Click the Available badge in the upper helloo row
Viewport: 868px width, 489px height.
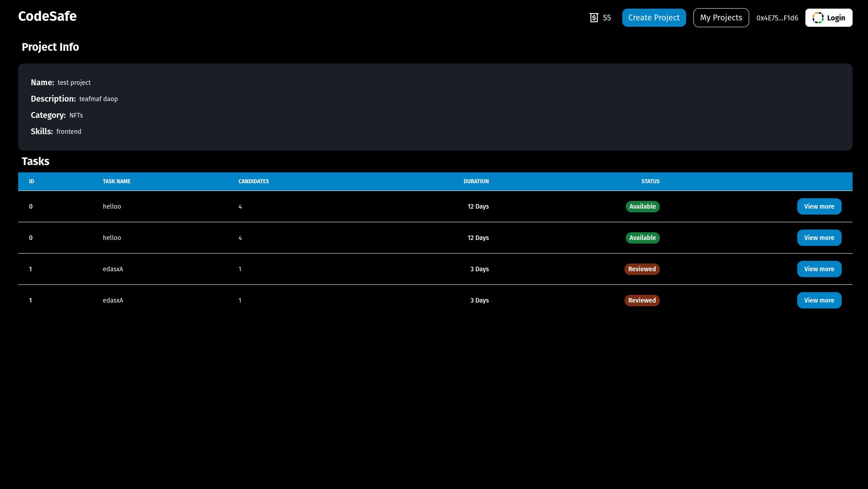[x=643, y=206]
